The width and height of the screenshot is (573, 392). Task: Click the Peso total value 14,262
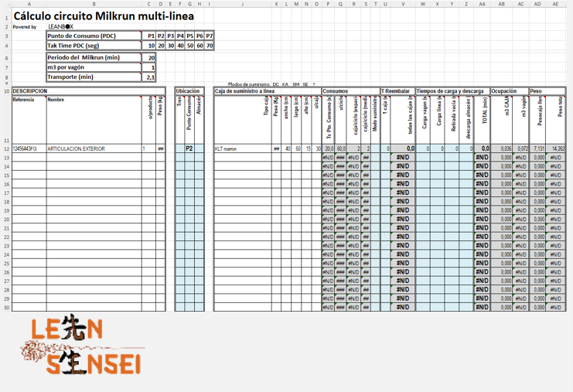pyautogui.click(x=556, y=148)
